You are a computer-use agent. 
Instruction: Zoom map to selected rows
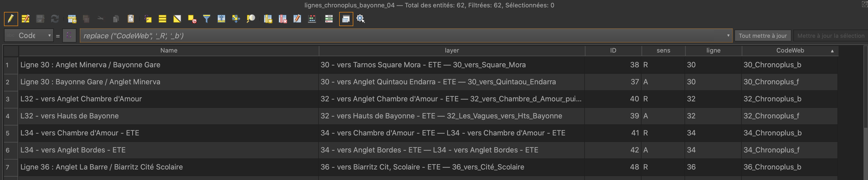pyautogui.click(x=251, y=19)
